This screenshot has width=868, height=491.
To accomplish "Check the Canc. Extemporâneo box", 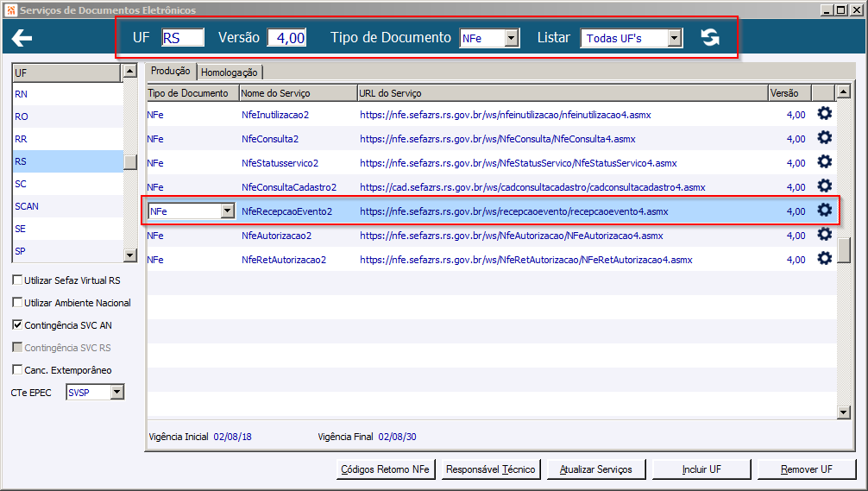I will pyautogui.click(x=17, y=369).
